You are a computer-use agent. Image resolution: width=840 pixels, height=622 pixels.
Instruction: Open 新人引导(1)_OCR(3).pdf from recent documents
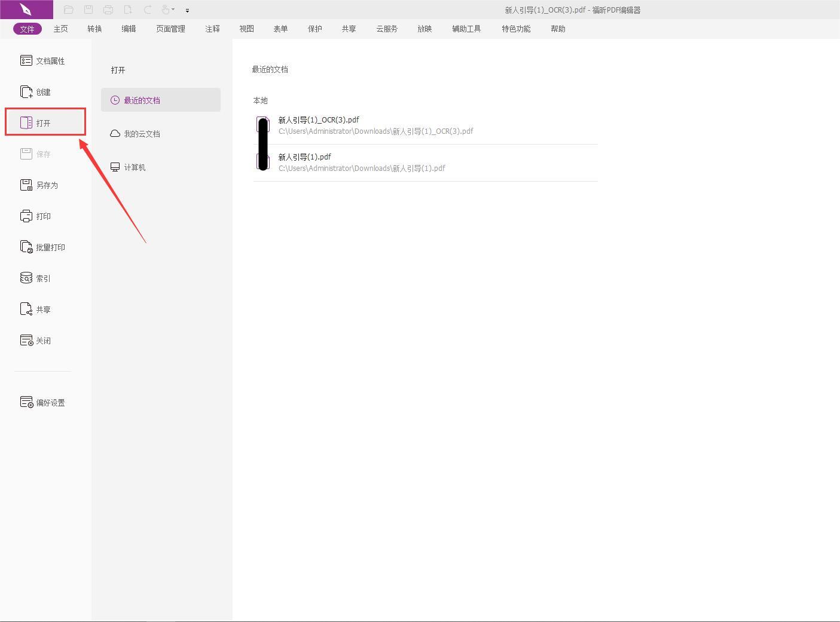319,120
